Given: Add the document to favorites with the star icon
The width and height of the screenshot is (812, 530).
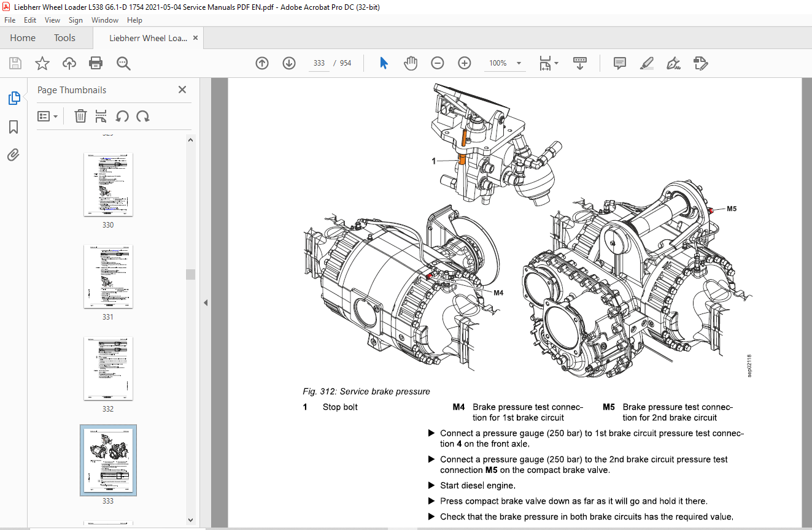Looking at the screenshot, I should coord(42,63).
